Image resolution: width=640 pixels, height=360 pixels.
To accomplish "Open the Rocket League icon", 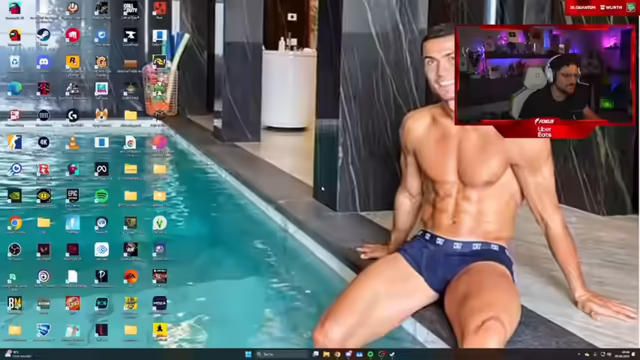I will coord(44,330).
